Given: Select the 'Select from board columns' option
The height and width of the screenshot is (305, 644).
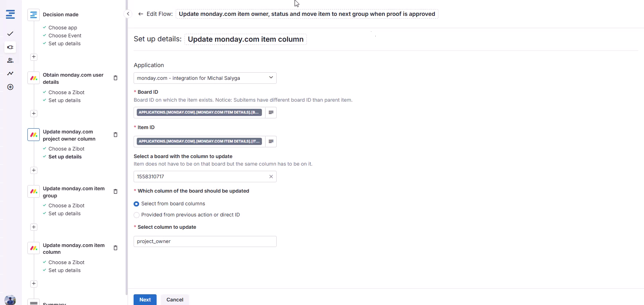Looking at the screenshot, I should tap(137, 204).
